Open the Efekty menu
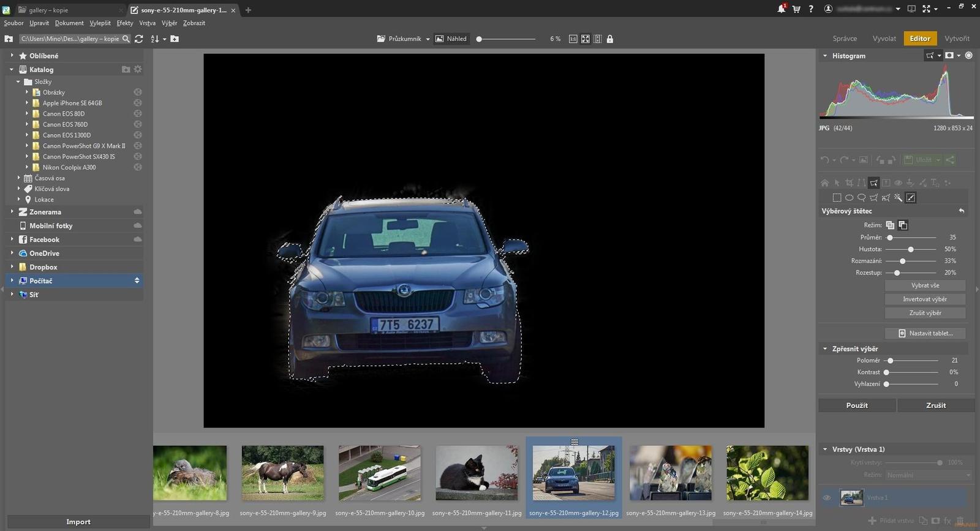This screenshot has height=531, width=980. coord(125,23)
